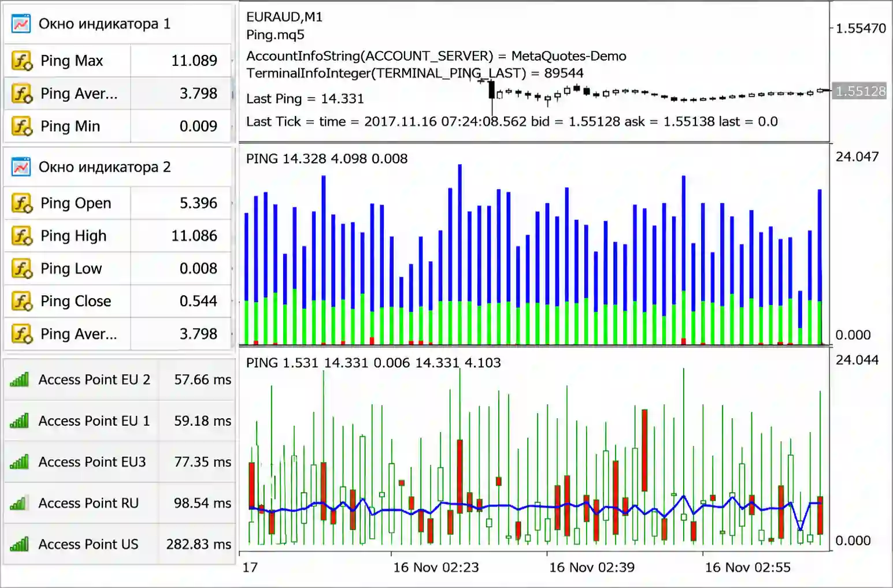The width and height of the screenshot is (893, 588).
Task: Click the Ping Low value 0.008
Action: (198, 269)
